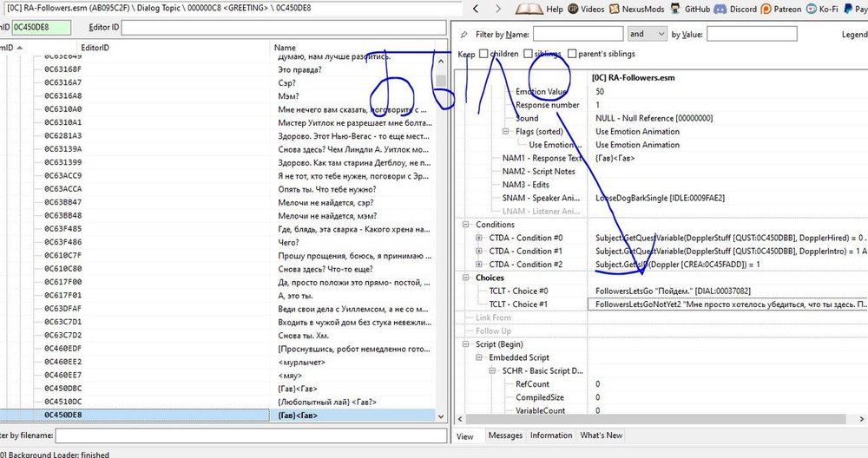
Task: Collapse the Conditions section
Action: (x=465, y=224)
